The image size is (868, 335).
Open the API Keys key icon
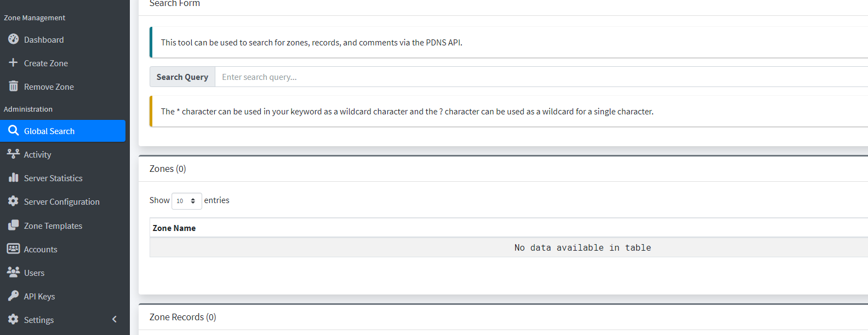click(13, 296)
